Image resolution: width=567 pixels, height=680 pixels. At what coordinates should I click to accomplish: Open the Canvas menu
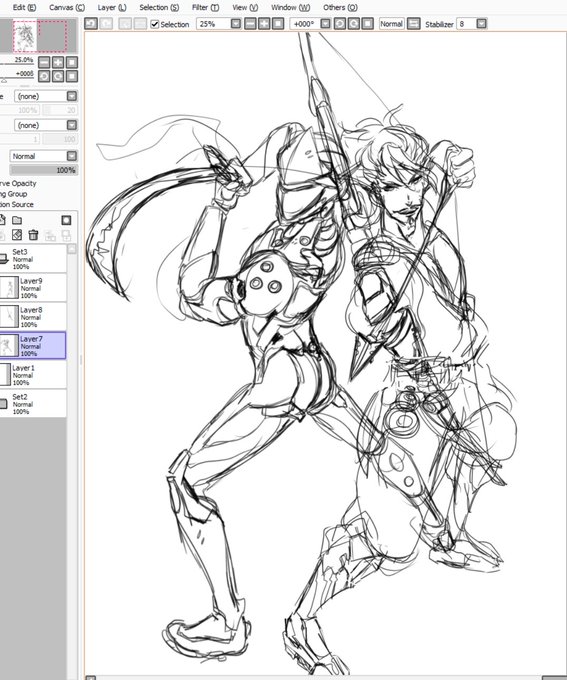67,7
